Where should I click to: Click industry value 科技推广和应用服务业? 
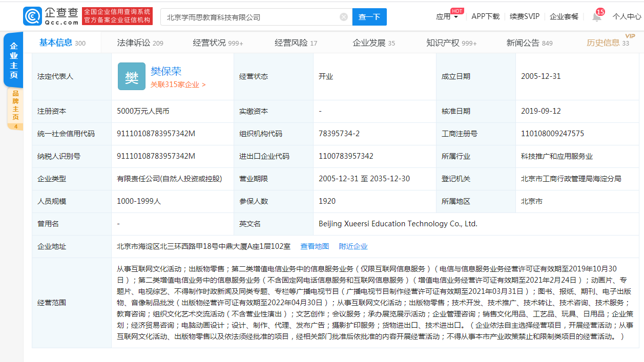557,156
